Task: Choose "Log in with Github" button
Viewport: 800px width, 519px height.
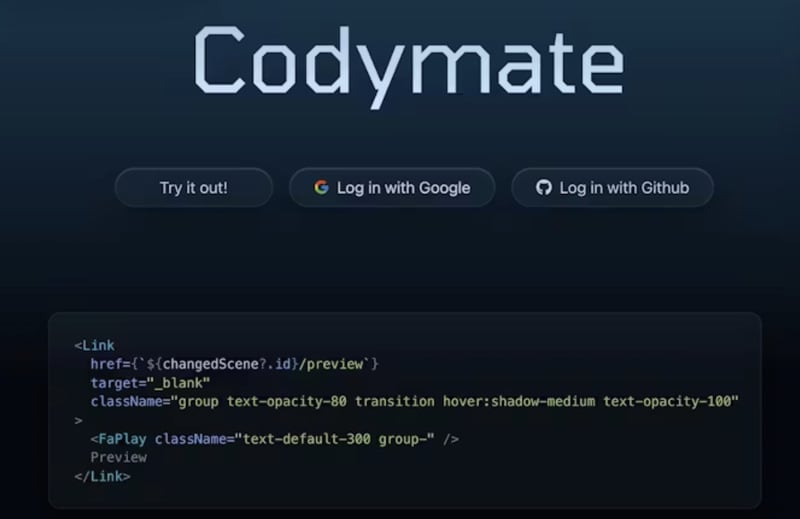Action: (613, 187)
